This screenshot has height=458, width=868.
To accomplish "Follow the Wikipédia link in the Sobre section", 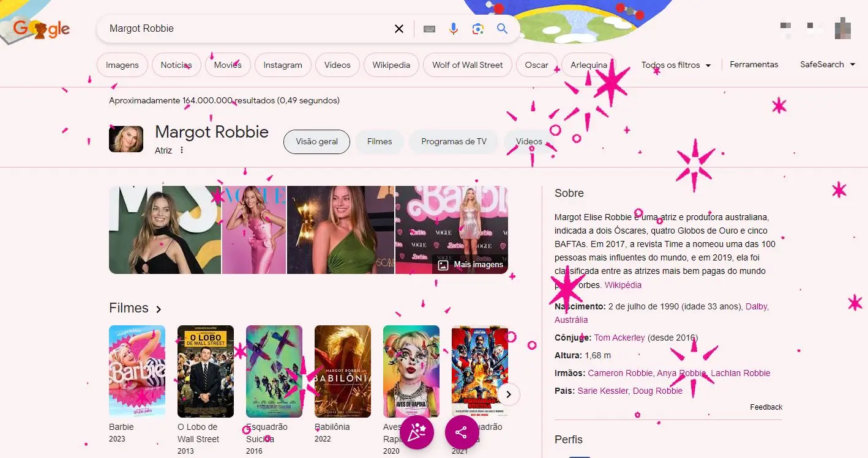I will [623, 285].
